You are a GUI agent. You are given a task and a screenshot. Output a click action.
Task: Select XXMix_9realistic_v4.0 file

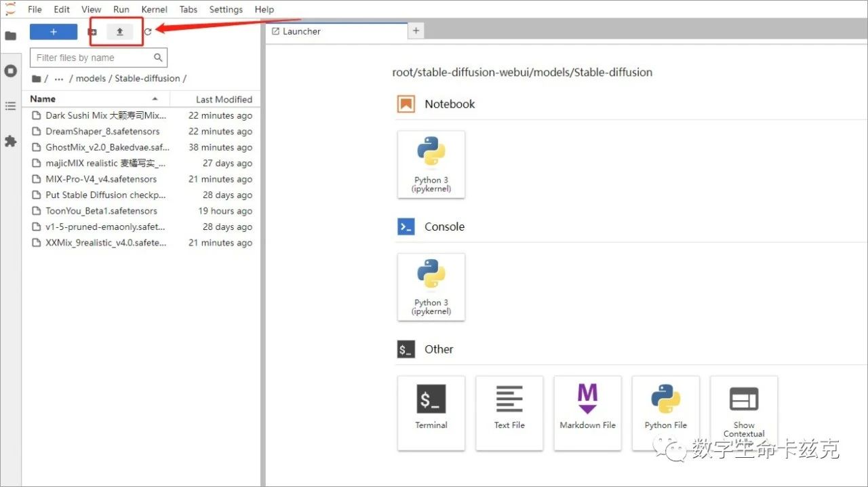click(142, 243)
